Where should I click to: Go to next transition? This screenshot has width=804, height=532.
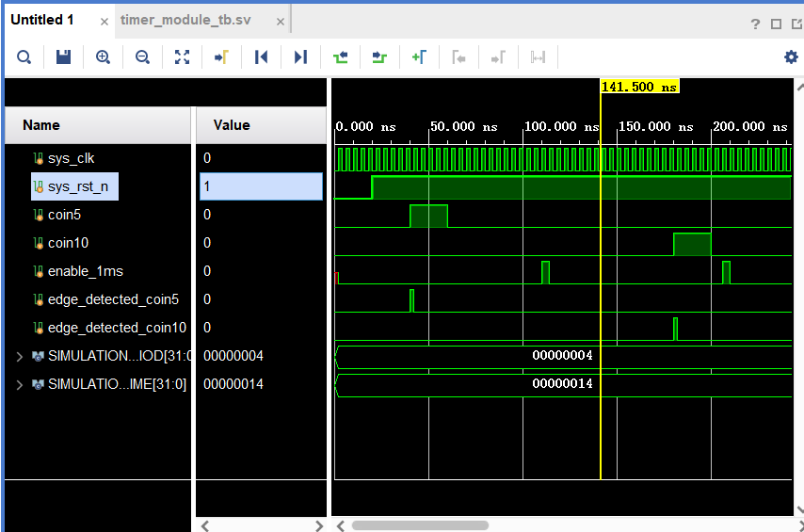[x=379, y=57]
